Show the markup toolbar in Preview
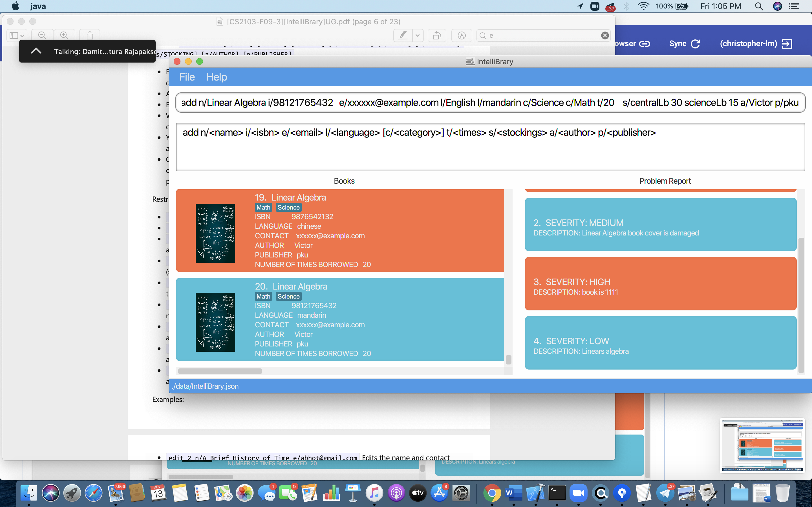The width and height of the screenshot is (812, 507). (x=462, y=35)
